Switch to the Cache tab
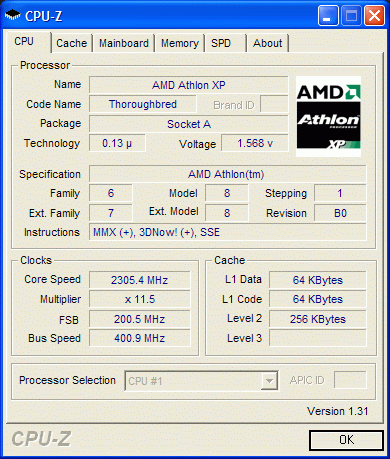Viewport: 390px width, 459px height. point(71,43)
